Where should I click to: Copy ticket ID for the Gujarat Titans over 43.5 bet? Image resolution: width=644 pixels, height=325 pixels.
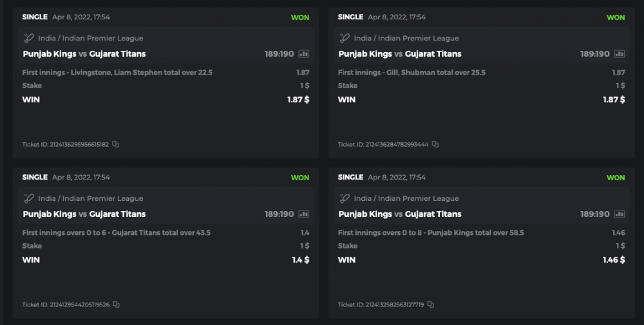coord(117,305)
